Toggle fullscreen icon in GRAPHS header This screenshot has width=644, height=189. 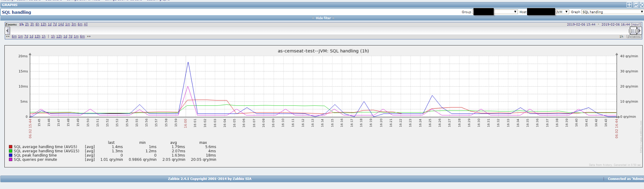641,5
